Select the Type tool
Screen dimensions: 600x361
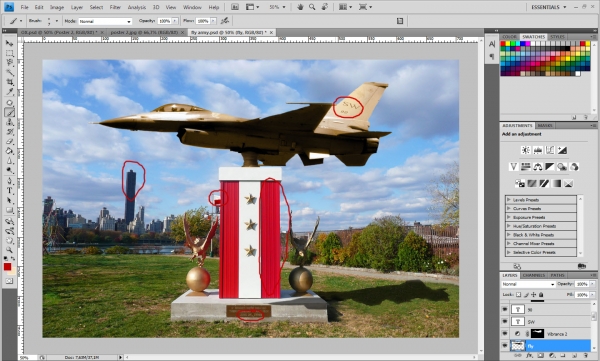(x=10, y=191)
